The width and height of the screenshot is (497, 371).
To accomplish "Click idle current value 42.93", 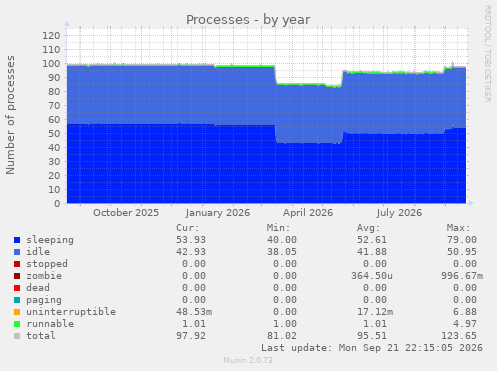I will pyautogui.click(x=191, y=252).
